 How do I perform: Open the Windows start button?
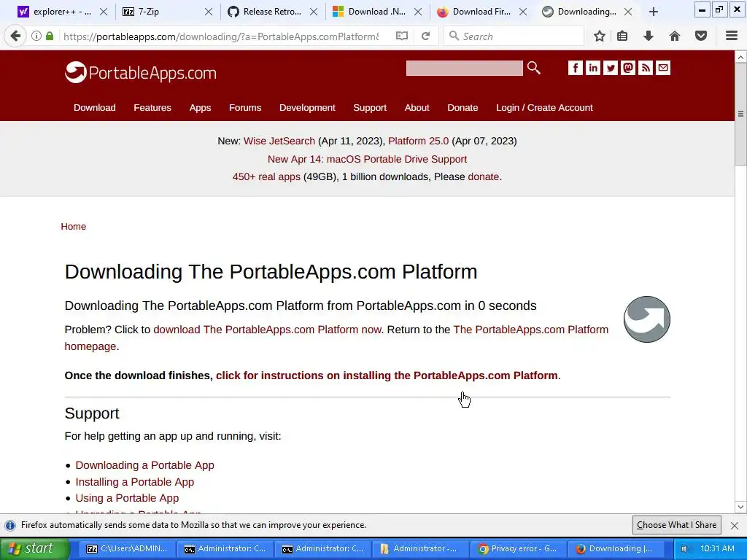point(34,548)
